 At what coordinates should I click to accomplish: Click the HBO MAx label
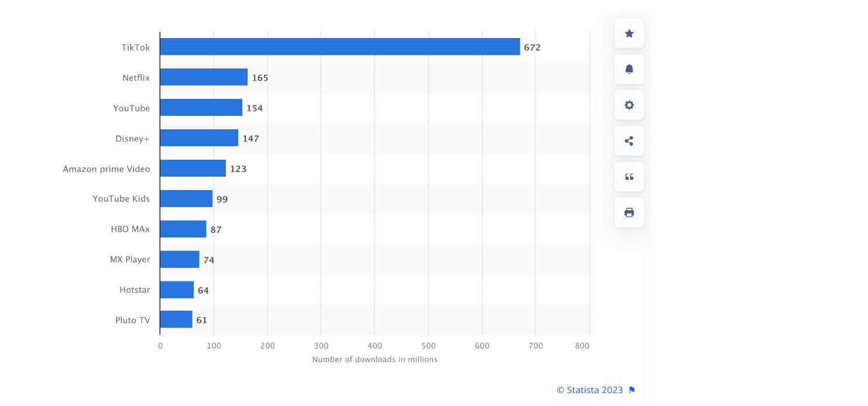[131, 229]
